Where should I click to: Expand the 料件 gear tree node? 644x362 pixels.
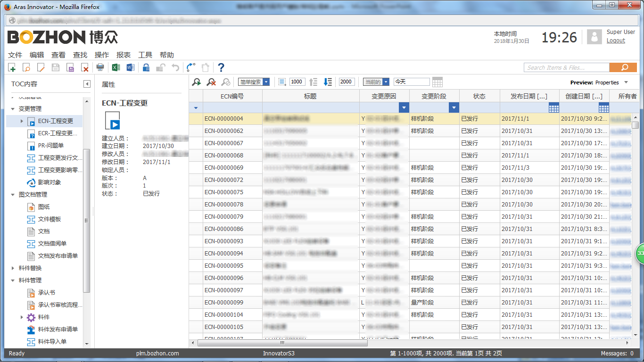[22, 317]
